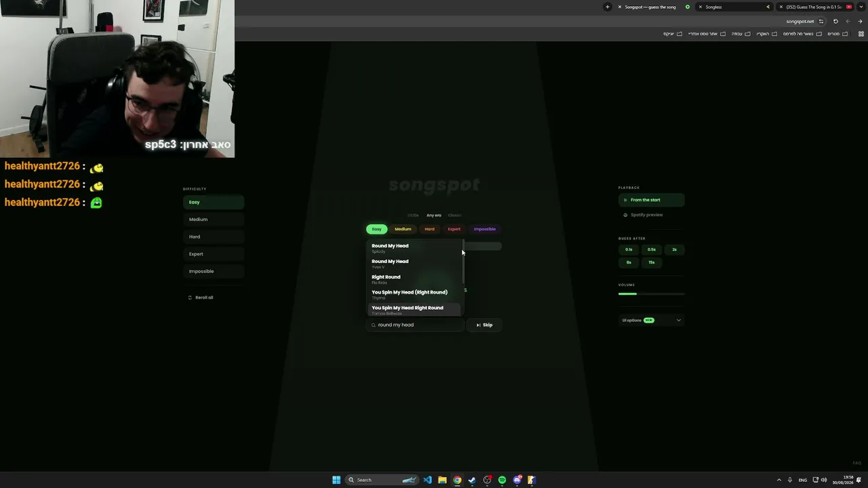The image size is (868, 488).
Task: Choose the green Easy difficulty pill
Action: click(376, 229)
